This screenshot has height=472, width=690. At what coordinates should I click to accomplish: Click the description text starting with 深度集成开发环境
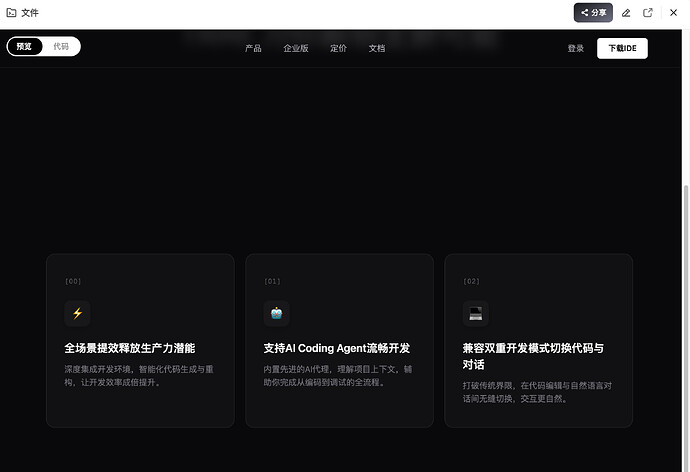(x=138, y=375)
